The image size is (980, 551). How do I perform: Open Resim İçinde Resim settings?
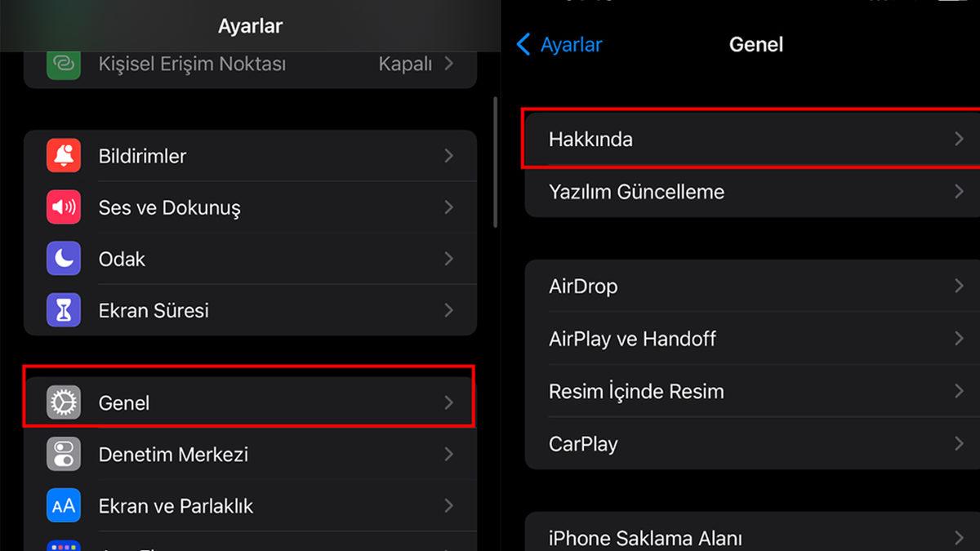click(x=635, y=391)
